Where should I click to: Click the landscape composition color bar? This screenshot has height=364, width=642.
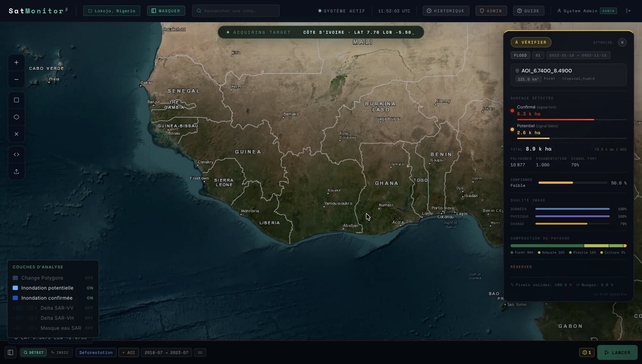568,246
